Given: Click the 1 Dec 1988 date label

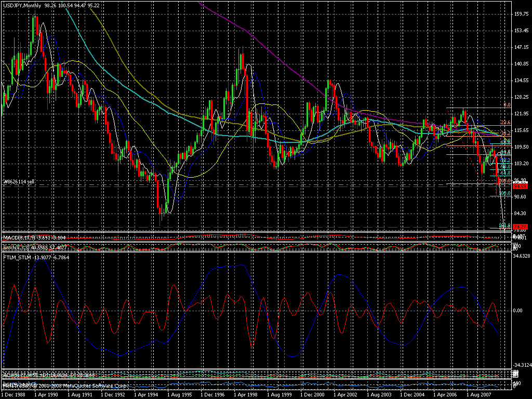Looking at the screenshot, I should tap(12, 395).
